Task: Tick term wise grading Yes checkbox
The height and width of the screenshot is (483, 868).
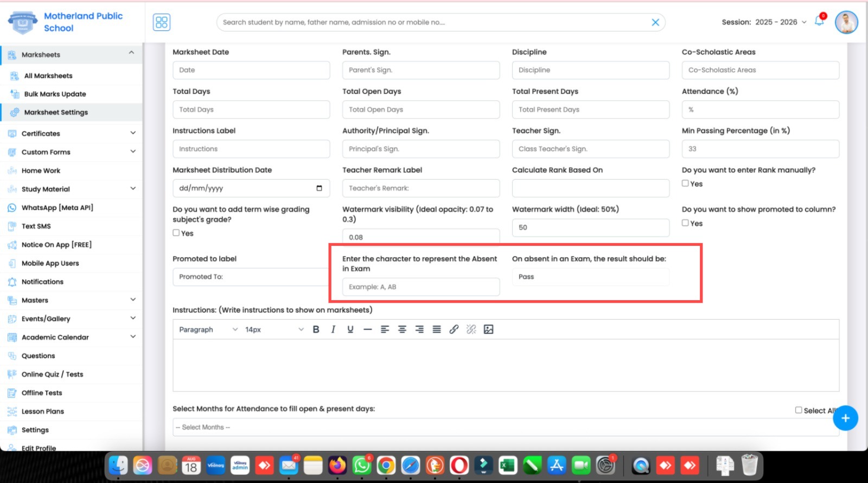Action: click(176, 233)
